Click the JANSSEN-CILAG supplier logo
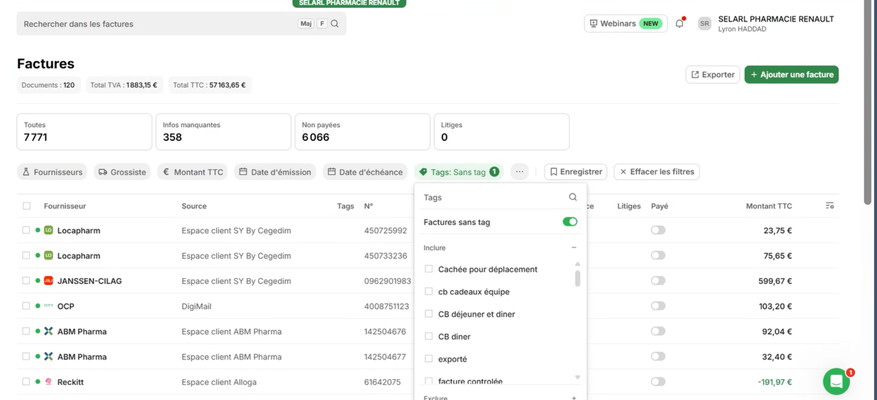 pyautogui.click(x=48, y=281)
